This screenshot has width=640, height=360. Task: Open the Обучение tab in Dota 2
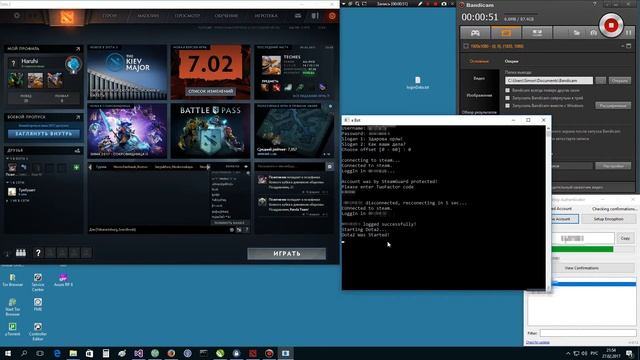tap(226, 16)
